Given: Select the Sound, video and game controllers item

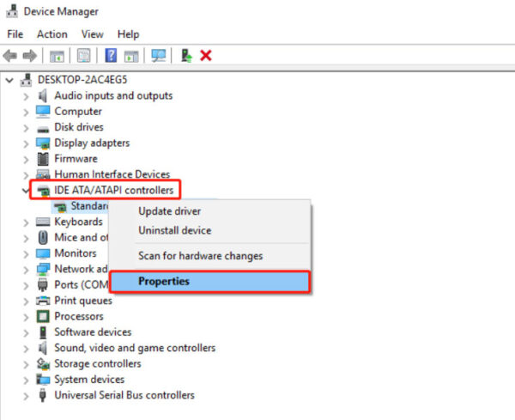Looking at the screenshot, I should [135, 348].
